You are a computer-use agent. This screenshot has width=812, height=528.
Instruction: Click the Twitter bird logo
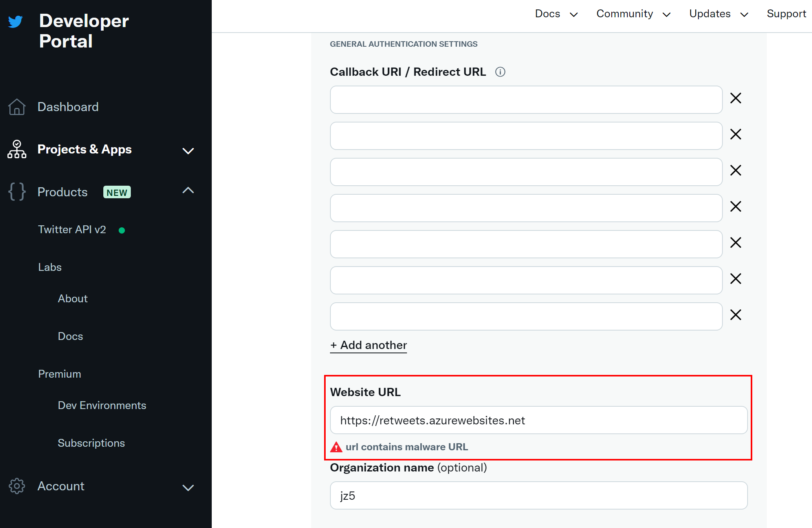(15, 22)
